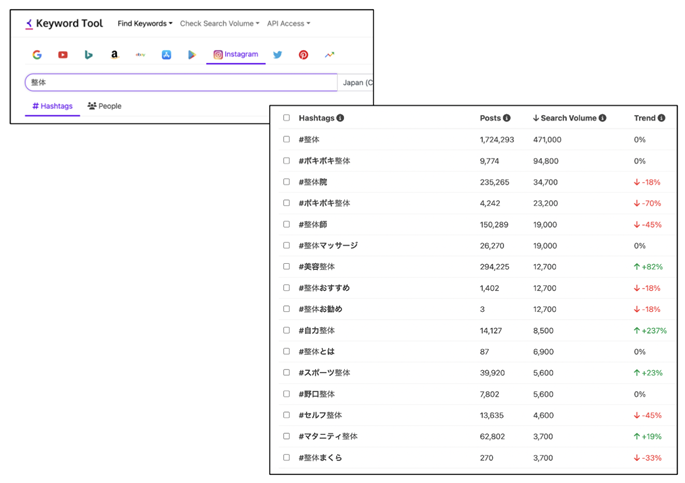
Task: Check the box for #整体まくら row
Action: pos(287,458)
